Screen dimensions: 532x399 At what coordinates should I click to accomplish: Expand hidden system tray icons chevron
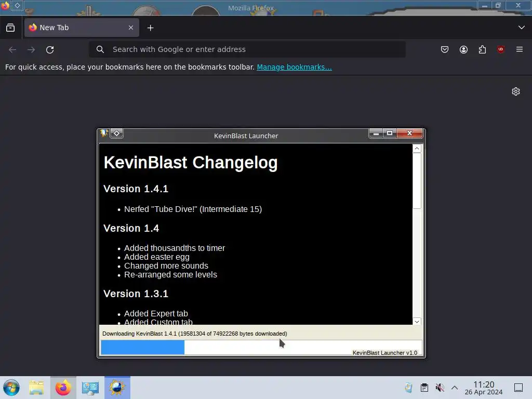point(455,388)
